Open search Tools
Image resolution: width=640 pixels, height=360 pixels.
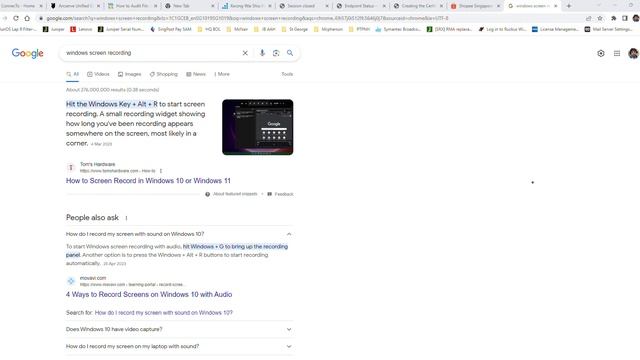point(287,74)
